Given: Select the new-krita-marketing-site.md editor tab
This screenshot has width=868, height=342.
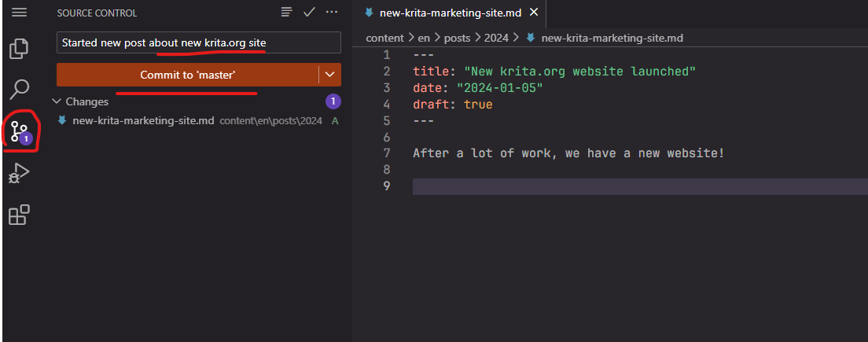Looking at the screenshot, I should coord(451,13).
